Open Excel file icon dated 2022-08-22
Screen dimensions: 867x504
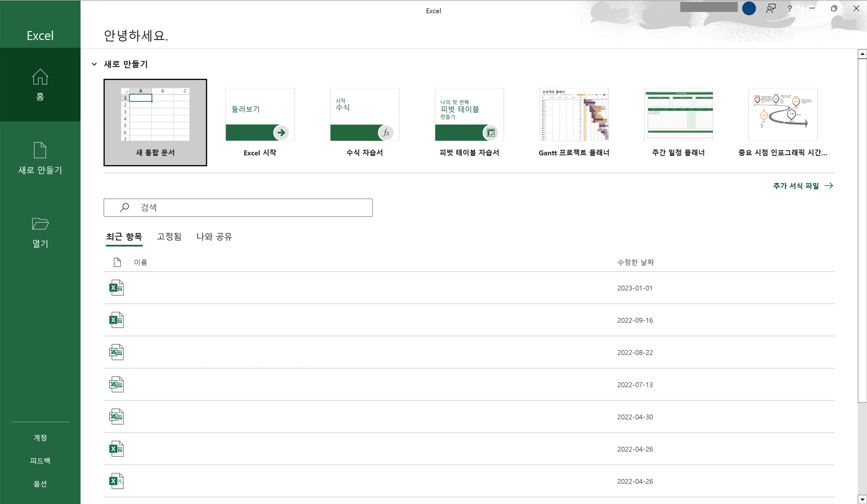tap(116, 352)
